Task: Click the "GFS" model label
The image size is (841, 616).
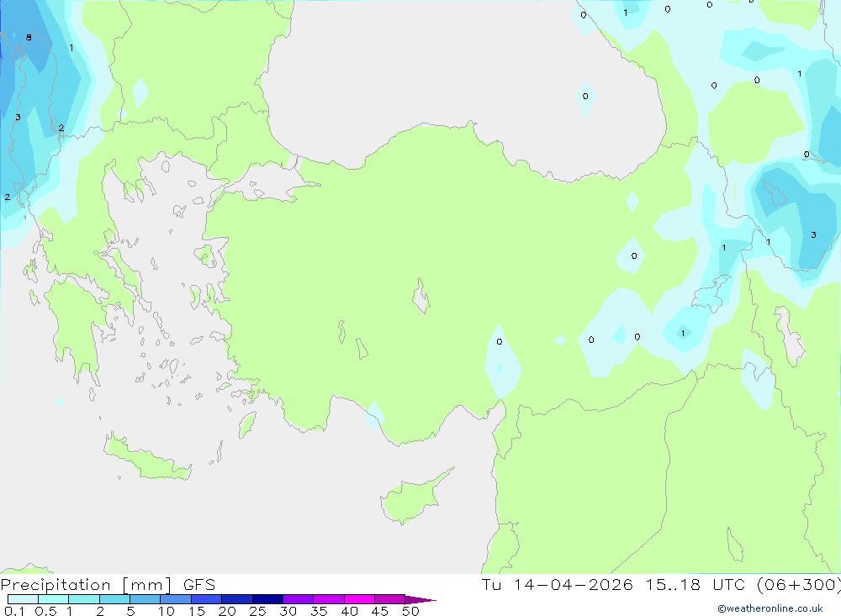Action: coord(199,585)
